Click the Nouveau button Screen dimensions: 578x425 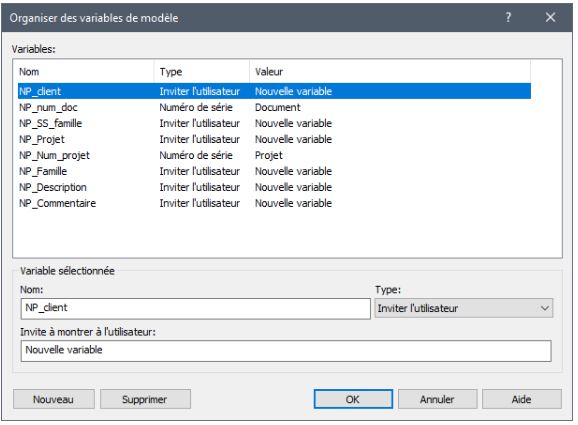(54, 399)
